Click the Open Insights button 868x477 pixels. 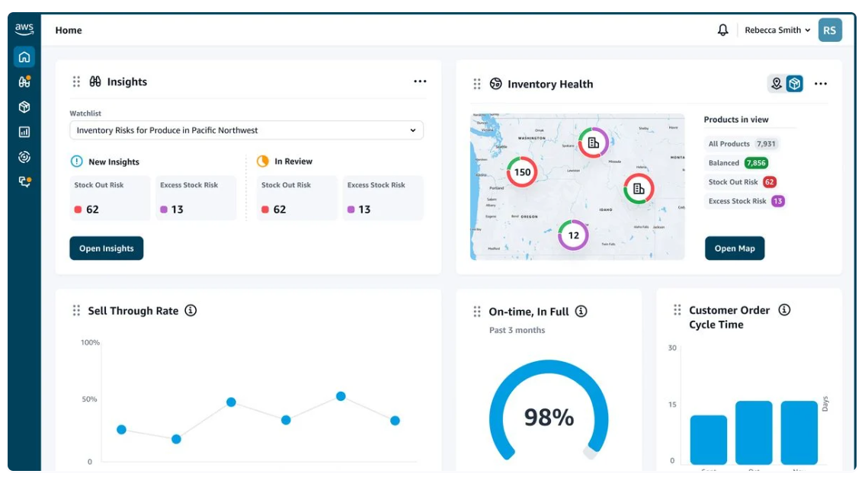[x=107, y=248]
